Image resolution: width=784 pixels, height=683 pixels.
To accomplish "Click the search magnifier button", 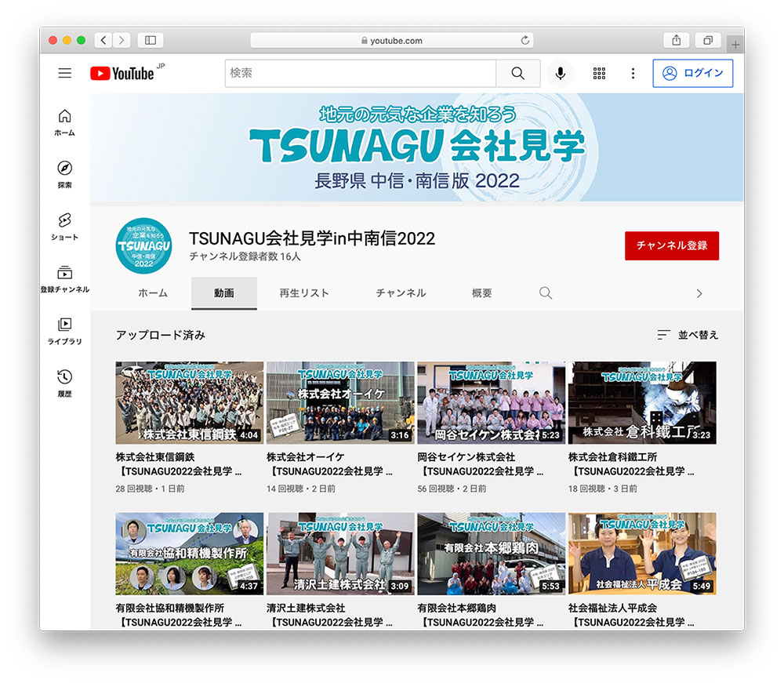I will point(518,73).
